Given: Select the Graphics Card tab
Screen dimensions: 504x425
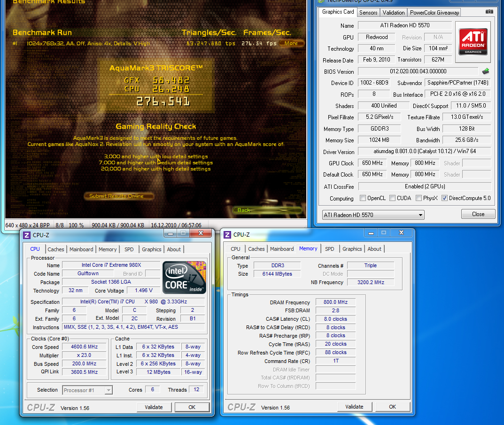Looking at the screenshot, I should pyautogui.click(x=338, y=12).
